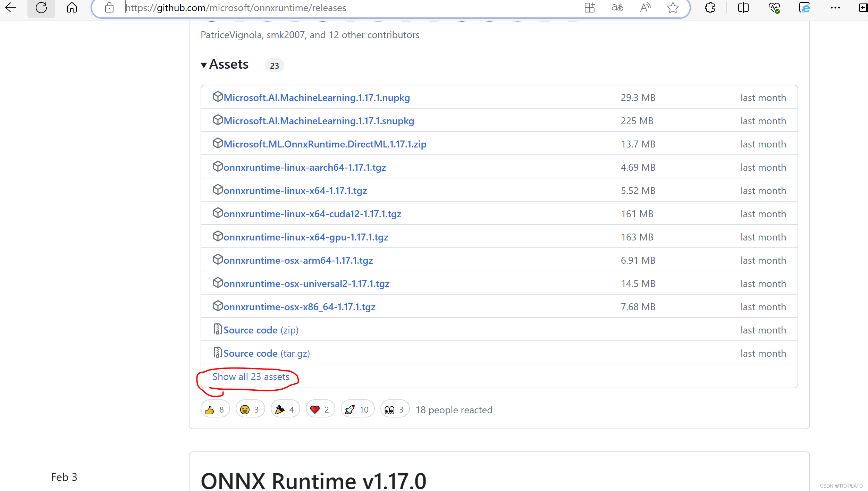Click the browser settings menu icon

click(835, 8)
